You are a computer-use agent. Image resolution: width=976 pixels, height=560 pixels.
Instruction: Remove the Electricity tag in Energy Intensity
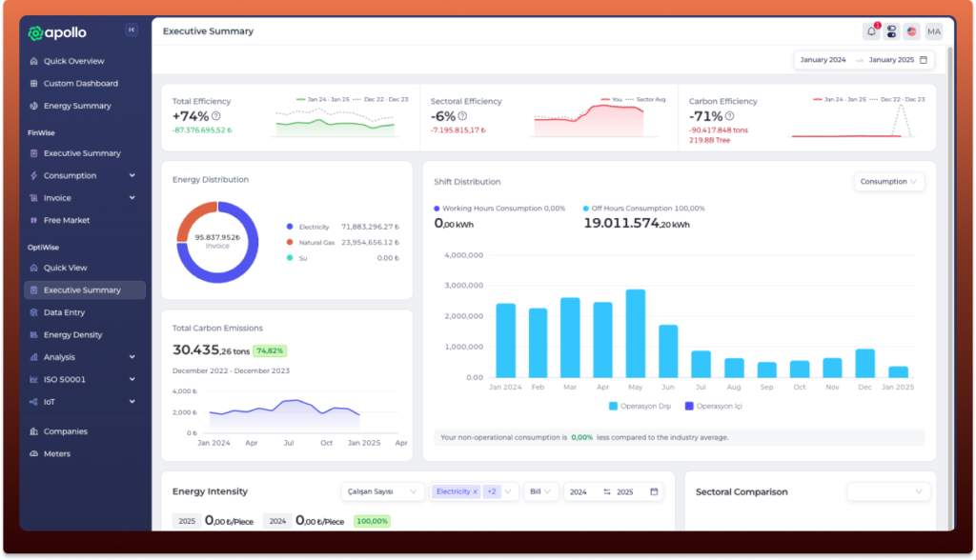point(475,491)
